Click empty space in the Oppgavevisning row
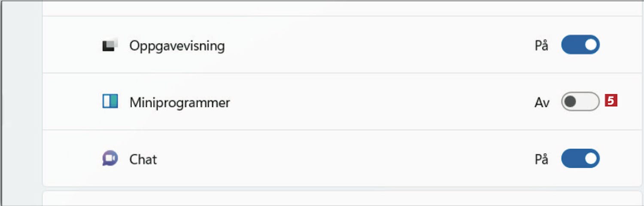Image resolution: width=644 pixels, height=206 pixels. tap(378, 45)
